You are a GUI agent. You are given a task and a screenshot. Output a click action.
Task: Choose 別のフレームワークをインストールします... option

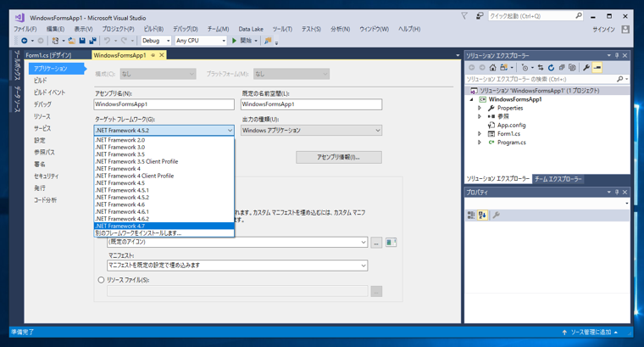tap(164, 233)
